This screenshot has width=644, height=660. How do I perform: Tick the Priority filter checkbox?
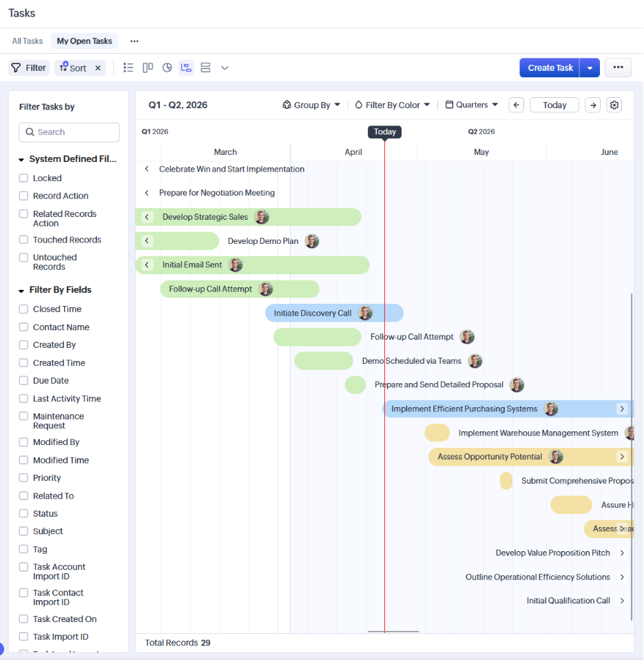pyautogui.click(x=23, y=478)
